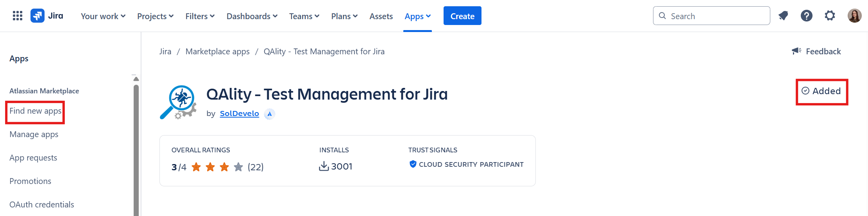868x216 pixels.
Task: Click the QAlity - Test Management page title
Action: click(327, 94)
